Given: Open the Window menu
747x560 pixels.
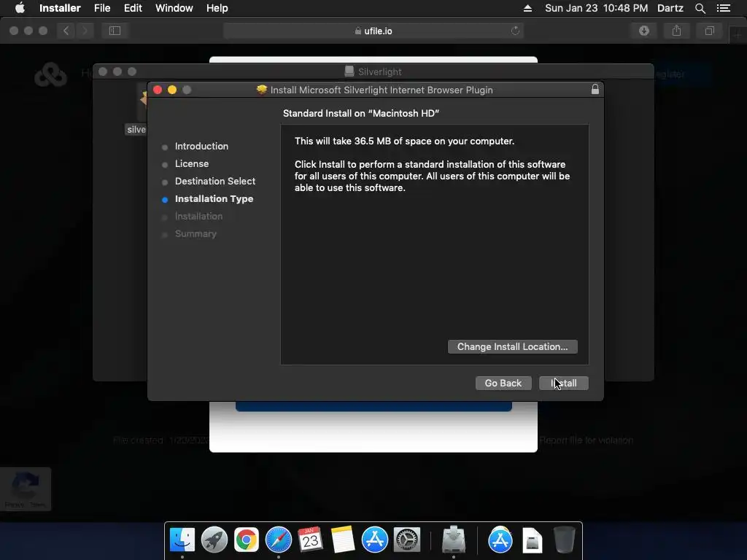Looking at the screenshot, I should tap(174, 8).
